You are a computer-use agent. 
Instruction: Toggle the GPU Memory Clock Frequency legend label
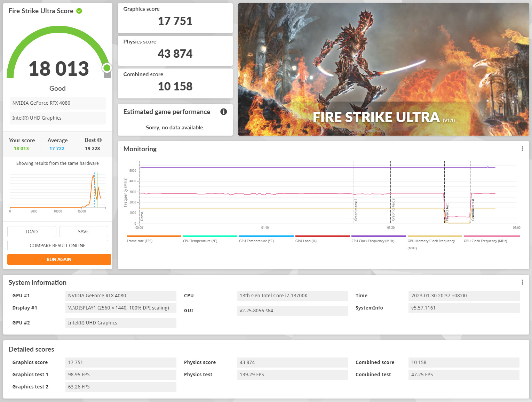coord(431,244)
